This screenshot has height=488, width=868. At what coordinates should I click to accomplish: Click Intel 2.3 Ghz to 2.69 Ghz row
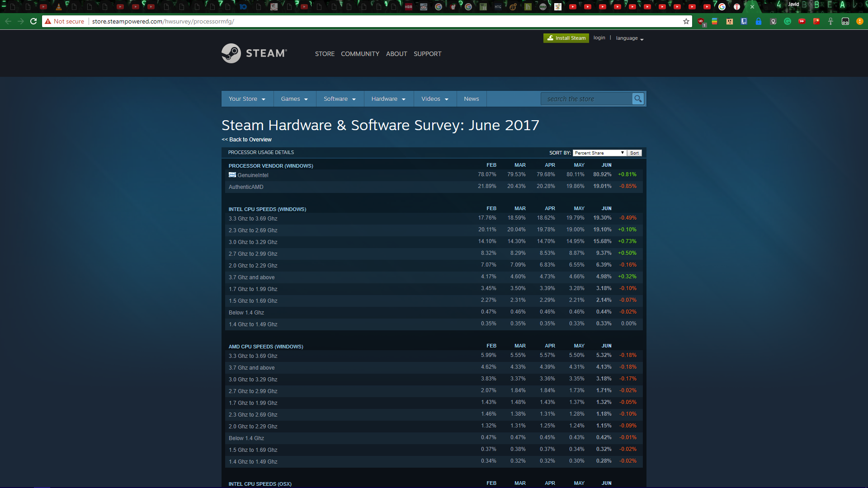(434, 230)
